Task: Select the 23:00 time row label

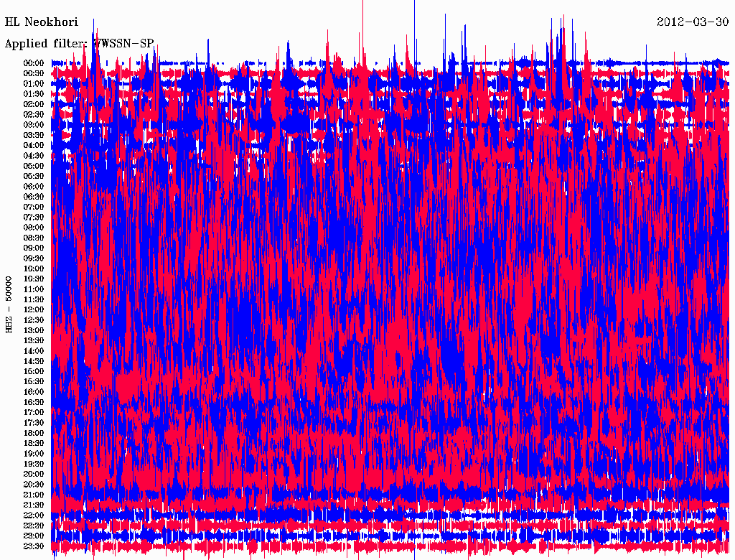Action: [34, 536]
